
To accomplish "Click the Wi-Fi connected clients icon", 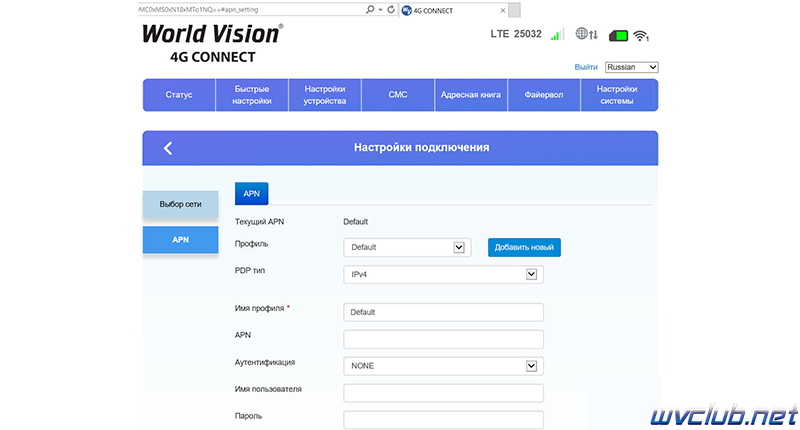I will tap(641, 36).
